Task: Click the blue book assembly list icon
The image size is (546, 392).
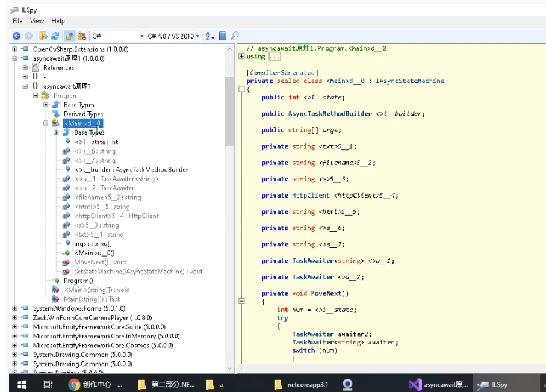Action: click(x=223, y=36)
